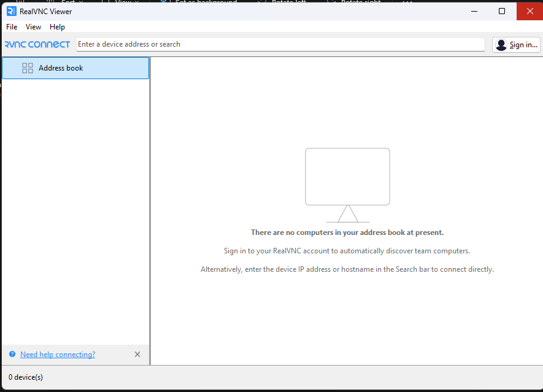Screen dimensions: 543x392
Task: Click the Sign in button
Action: tap(516, 44)
